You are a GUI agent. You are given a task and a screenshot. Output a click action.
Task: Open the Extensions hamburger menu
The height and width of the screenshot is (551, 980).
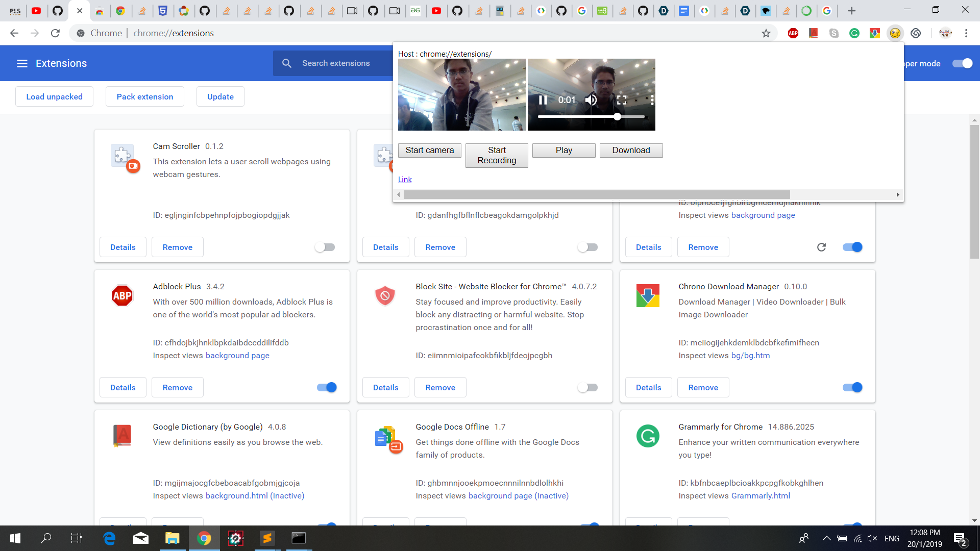pos(22,63)
